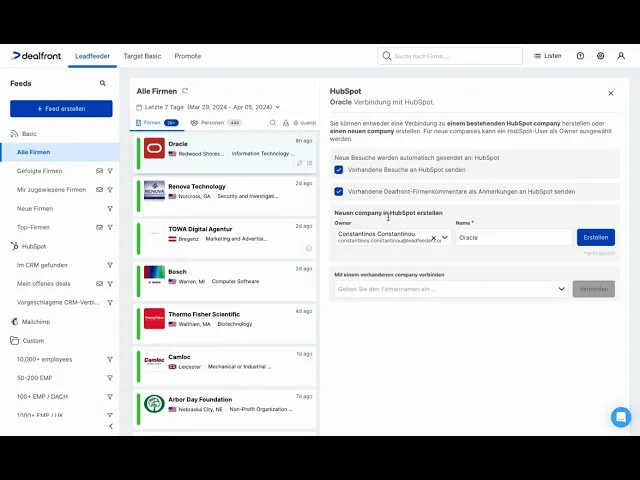Click filter icon next to Top-Firmen

point(110,227)
